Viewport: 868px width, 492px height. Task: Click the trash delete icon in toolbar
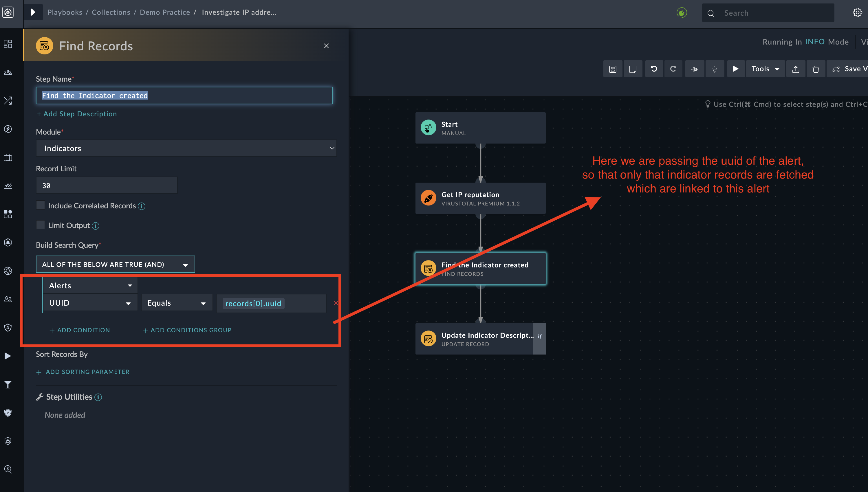[x=816, y=69]
